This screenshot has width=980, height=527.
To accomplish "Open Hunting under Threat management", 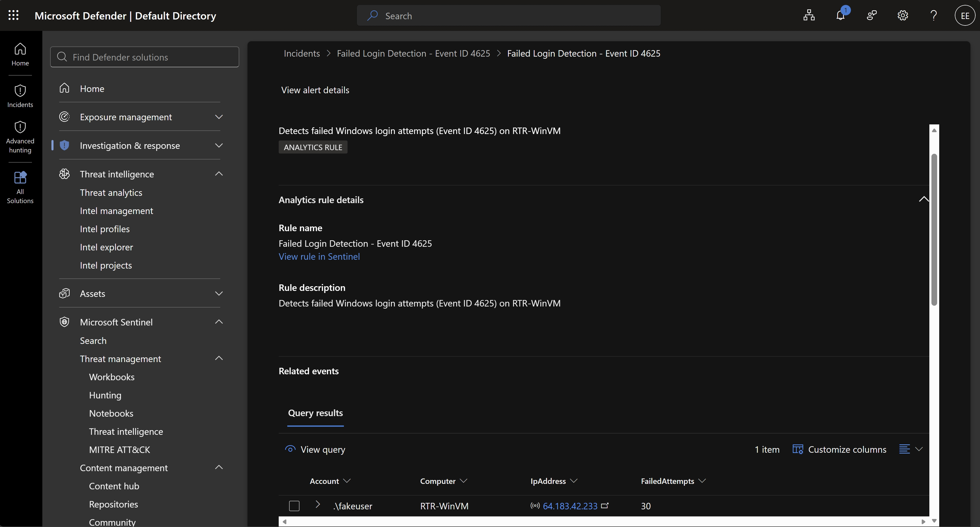I will pos(105,395).
